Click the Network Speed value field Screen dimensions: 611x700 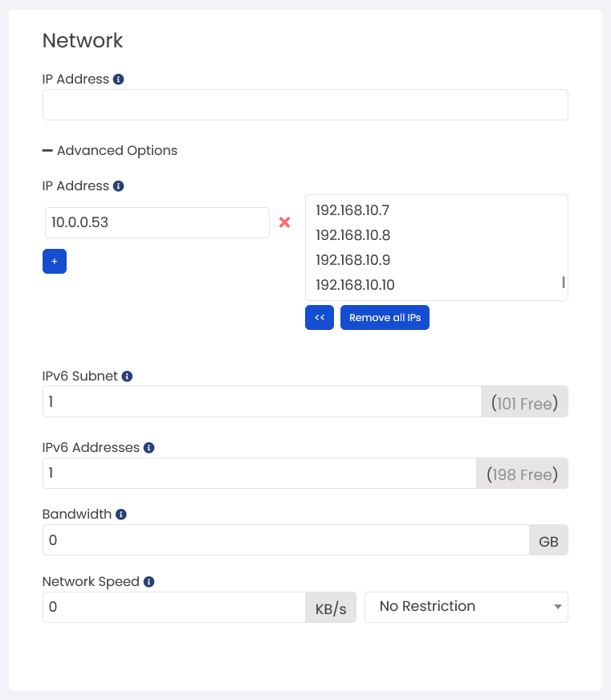(174, 607)
